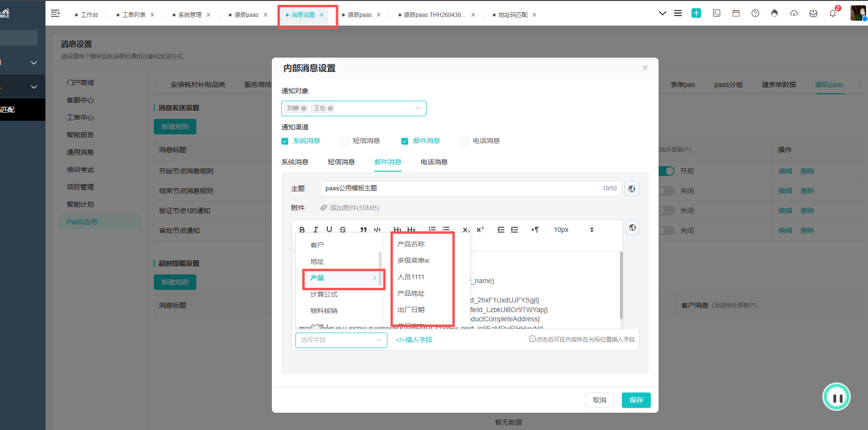Open the calendar icon in header

coord(736,13)
